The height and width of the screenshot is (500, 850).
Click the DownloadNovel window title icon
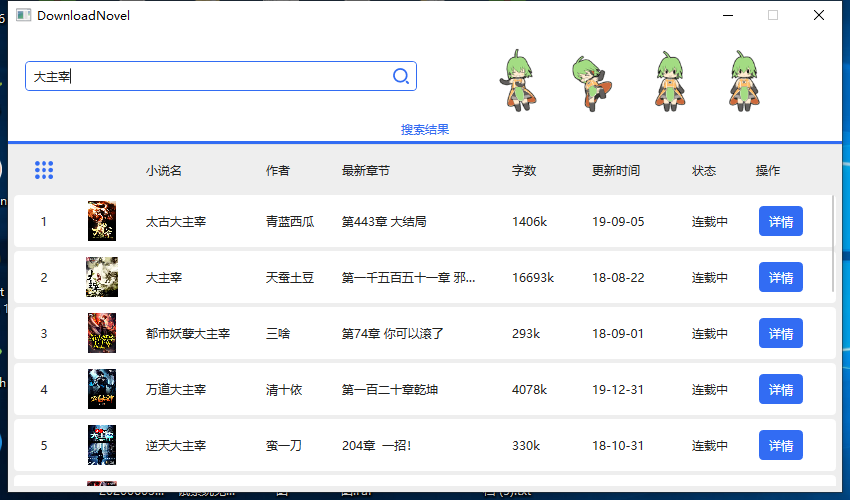23,15
